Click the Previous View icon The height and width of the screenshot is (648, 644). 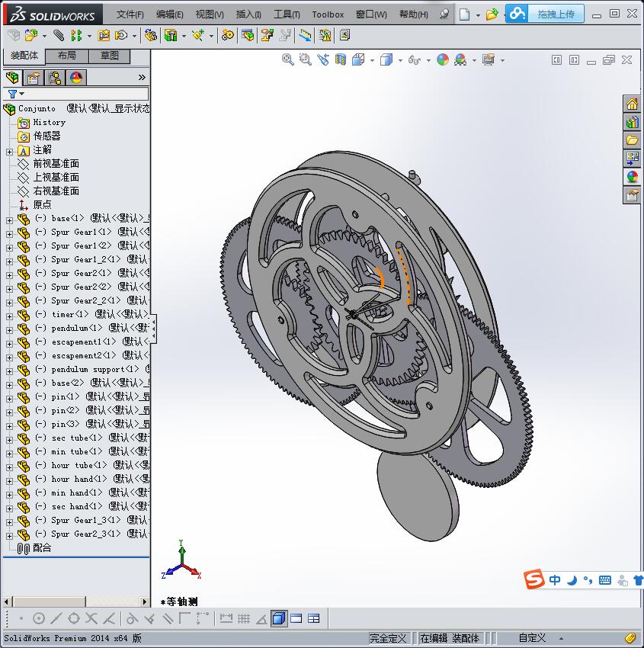point(323,60)
